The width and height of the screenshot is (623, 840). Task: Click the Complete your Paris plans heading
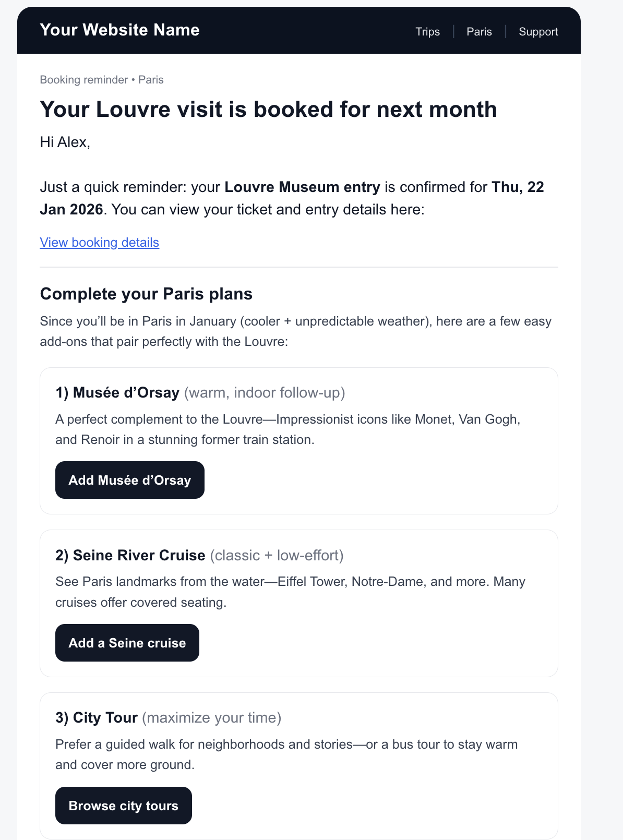point(146,294)
